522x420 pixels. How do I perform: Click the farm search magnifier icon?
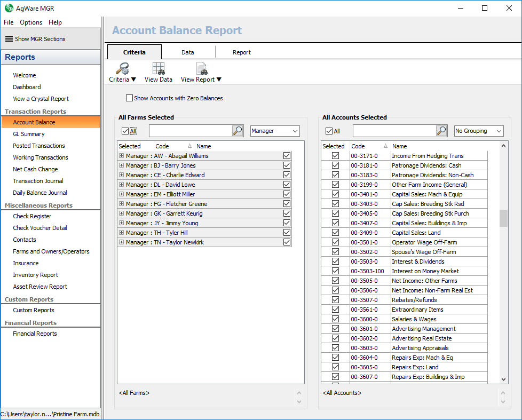238,131
